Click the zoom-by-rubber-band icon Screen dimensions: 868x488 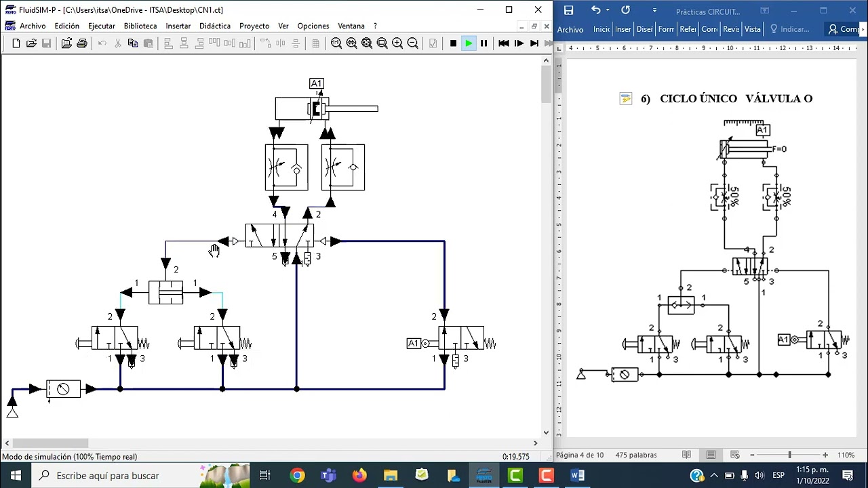pos(382,43)
